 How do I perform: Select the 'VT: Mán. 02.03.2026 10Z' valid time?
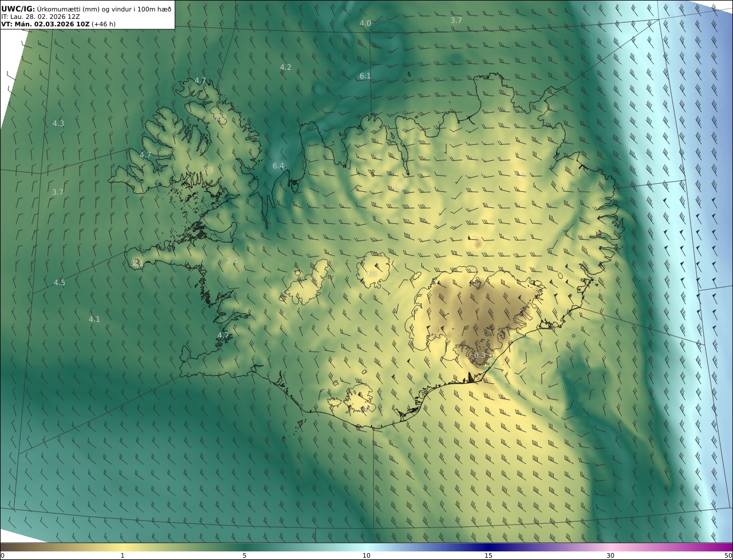pos(45,24)
